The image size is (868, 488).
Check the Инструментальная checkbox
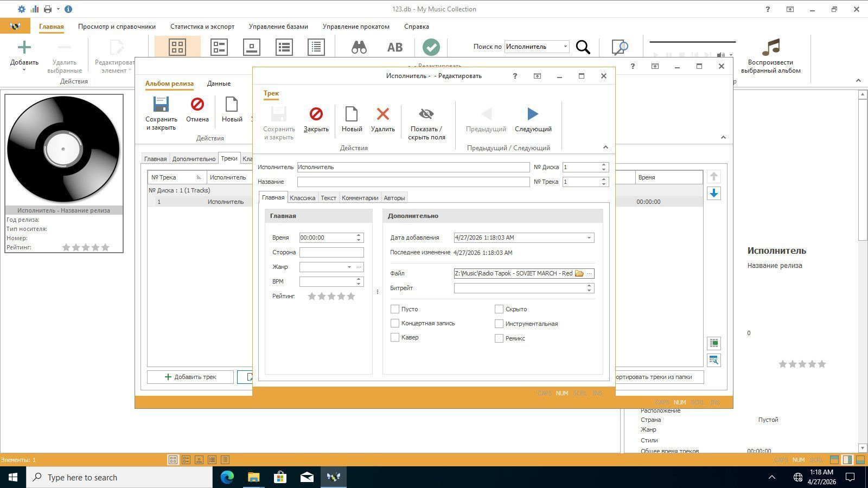click(499, 324)
